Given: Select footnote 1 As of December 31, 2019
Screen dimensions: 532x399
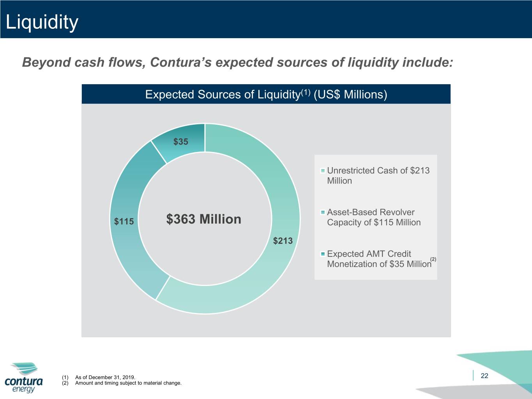Looking at the screenshot, I should pos(99,377).
